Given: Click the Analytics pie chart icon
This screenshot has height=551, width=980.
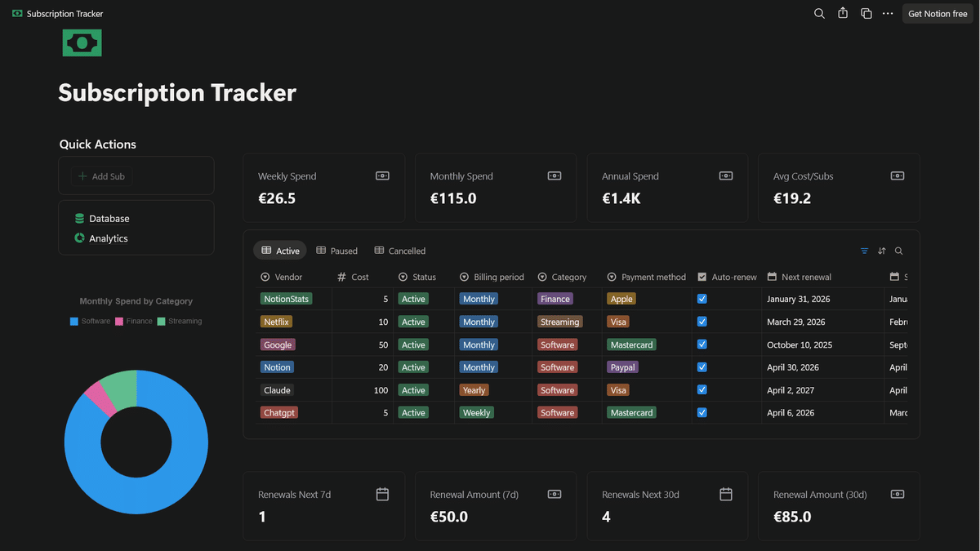Looking at the screenshot, I should coord(79,238).
